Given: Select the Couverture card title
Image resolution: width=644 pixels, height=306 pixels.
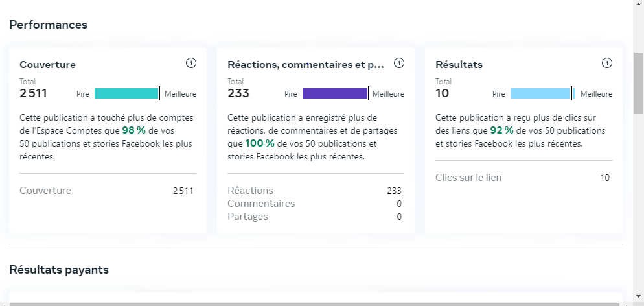Looking at the screenshot, I should [x=47, y=65].
